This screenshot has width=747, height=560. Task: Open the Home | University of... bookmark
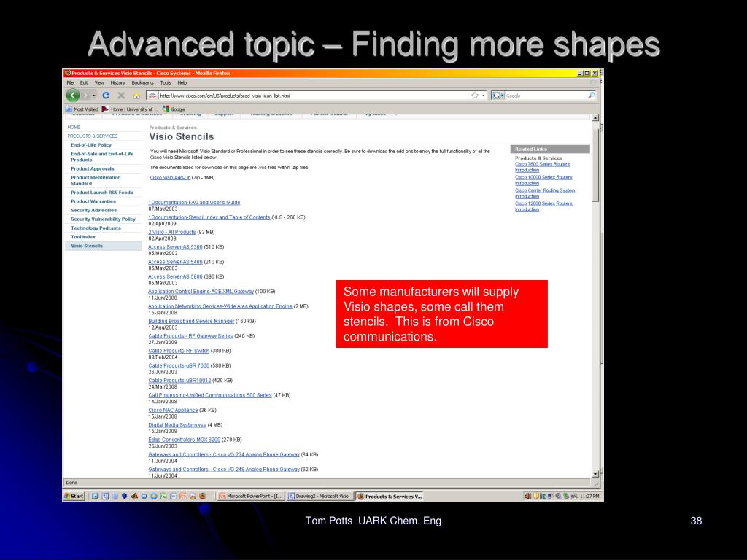pyautogui.click(x=129, y=109)
